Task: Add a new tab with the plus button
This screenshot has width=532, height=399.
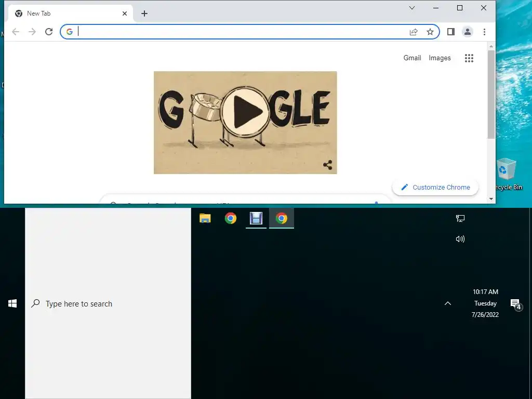Action: [144, 14]
